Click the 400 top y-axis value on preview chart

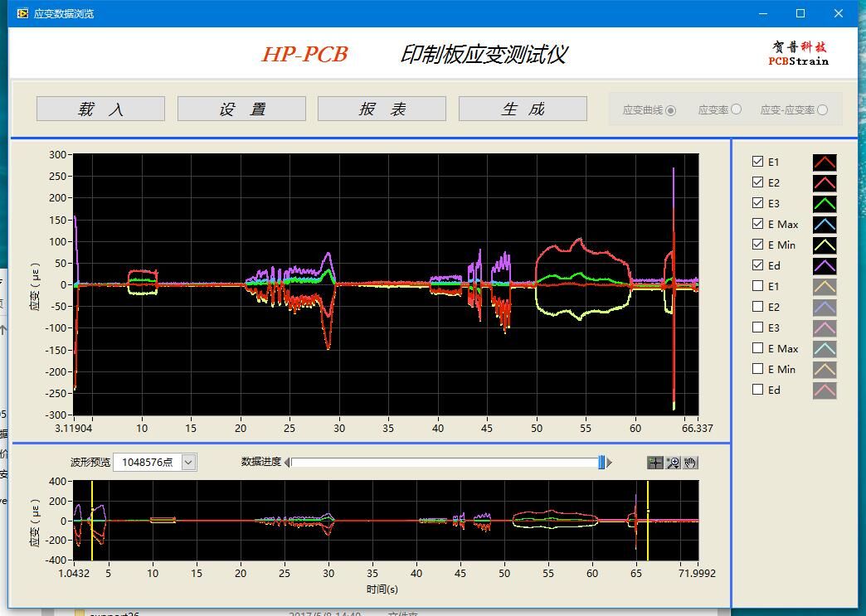[58, 482]
